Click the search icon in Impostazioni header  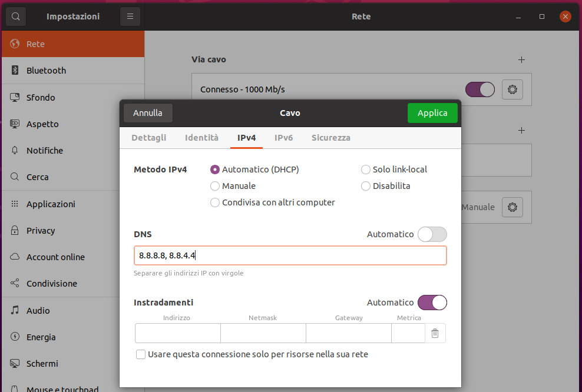(15, 16)
